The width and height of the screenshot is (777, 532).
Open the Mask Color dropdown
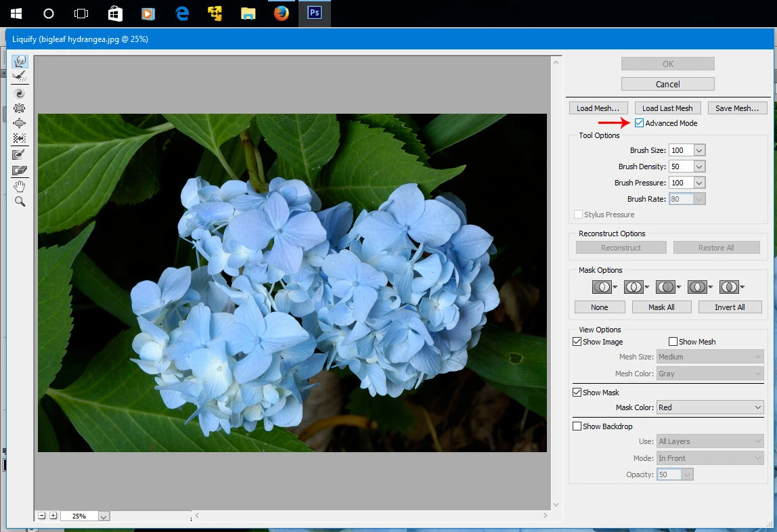click(710, 407)
